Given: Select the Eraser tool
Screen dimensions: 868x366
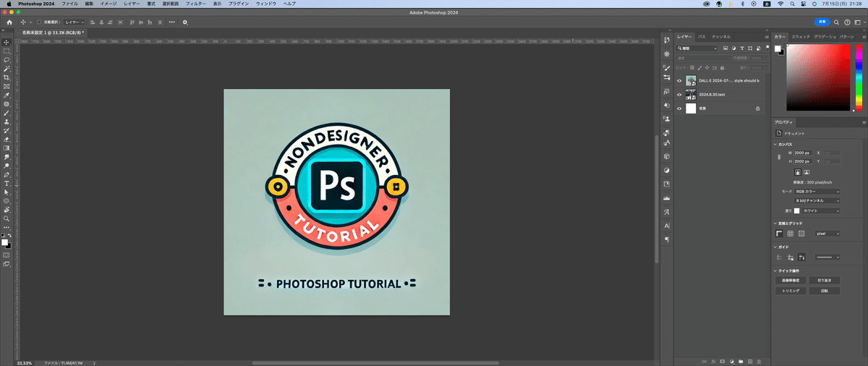Looking at the screenshot, I should point(7,139).
